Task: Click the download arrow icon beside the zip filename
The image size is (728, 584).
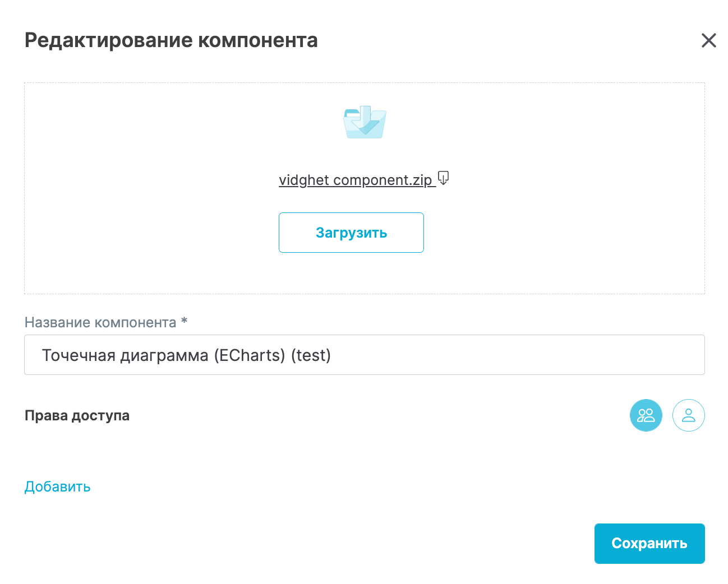Action: click(x=443, y=178)
